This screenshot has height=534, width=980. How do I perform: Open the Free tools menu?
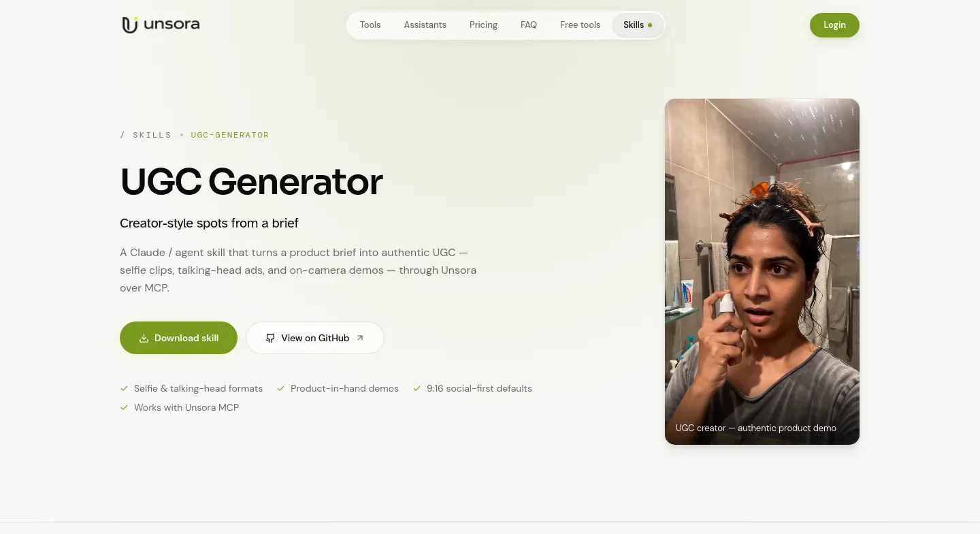tap(581, 25)
